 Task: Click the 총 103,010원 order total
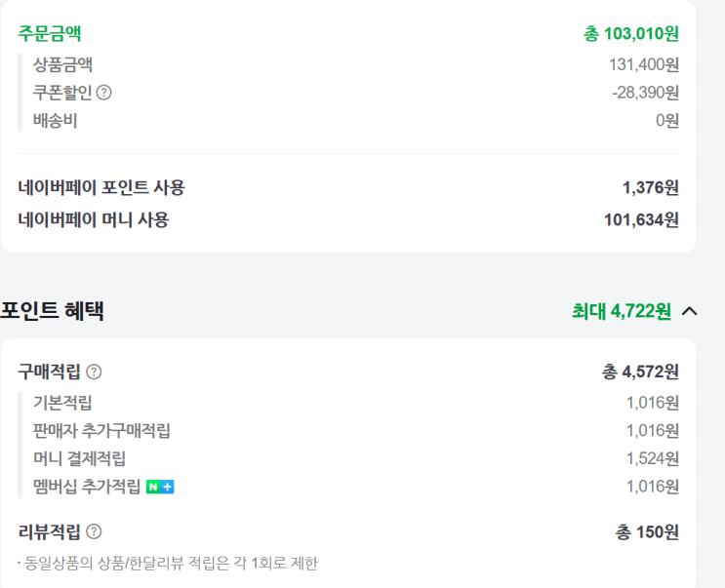coord(631,33)
